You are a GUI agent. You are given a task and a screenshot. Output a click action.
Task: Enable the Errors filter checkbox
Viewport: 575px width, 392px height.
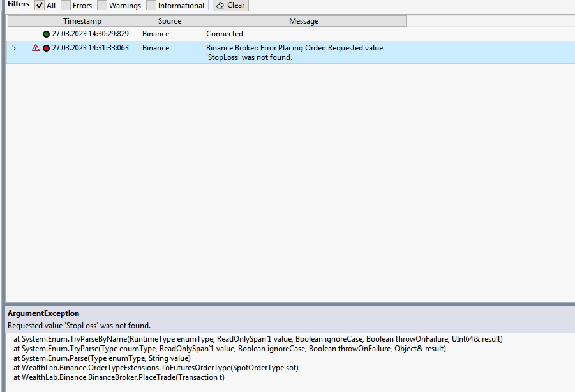click(66, 6)
